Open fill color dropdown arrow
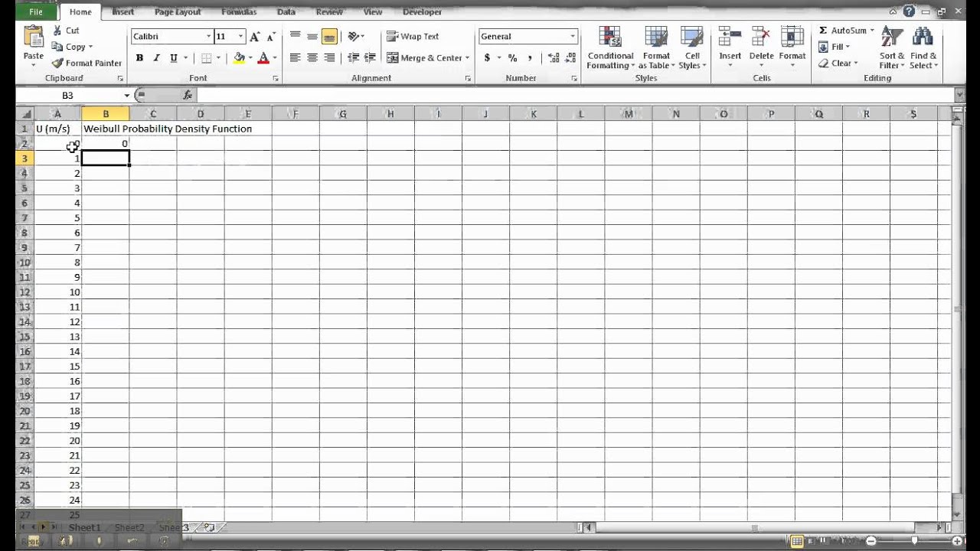The width and height of the screenshot is (980, 551). pyautogui.click(x=251, y=58)
